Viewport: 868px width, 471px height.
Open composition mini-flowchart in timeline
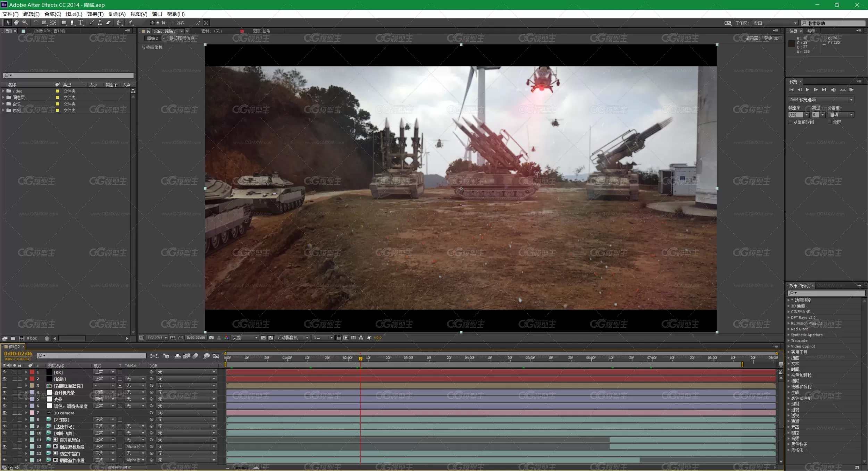(154, 356)
